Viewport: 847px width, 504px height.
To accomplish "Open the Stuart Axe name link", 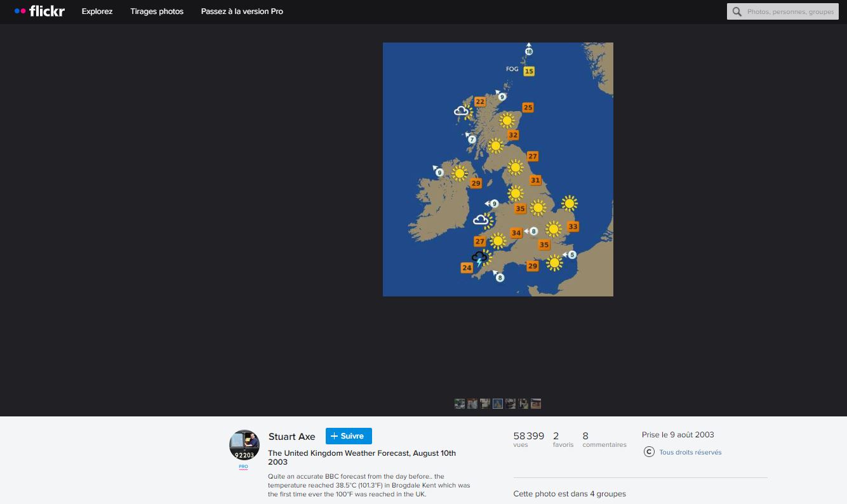I will (291, 437).
